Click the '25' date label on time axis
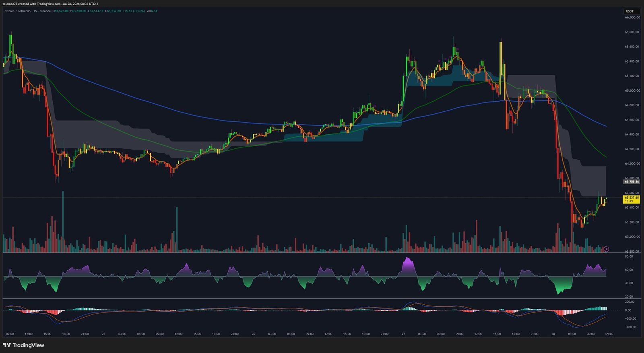Image resolution: width=644 pixels, height=353 pixels. [103, 334]
